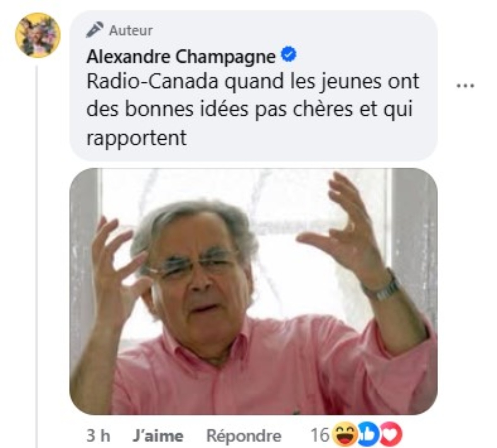
Task: Click the microphone Auteur badge icon
Action: click(95, 30)
